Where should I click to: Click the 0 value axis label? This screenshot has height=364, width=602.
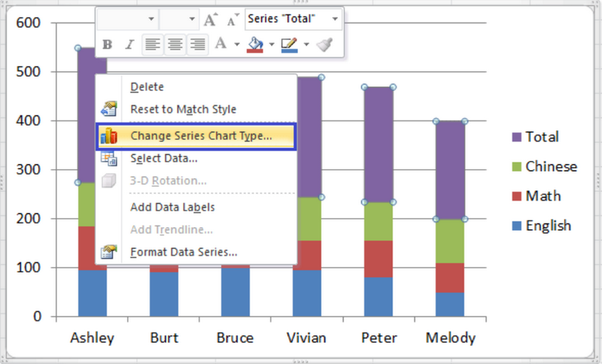[x=37, y=317]
